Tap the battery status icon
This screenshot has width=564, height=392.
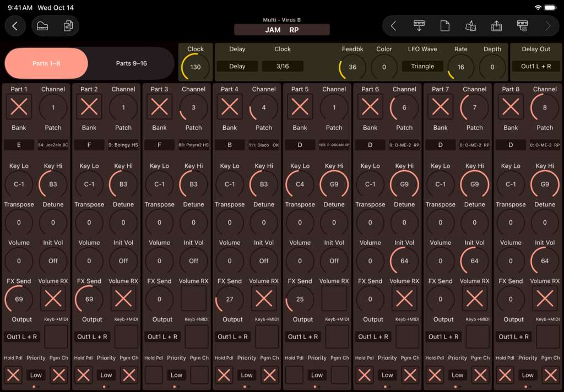click(x=550, y=8)
